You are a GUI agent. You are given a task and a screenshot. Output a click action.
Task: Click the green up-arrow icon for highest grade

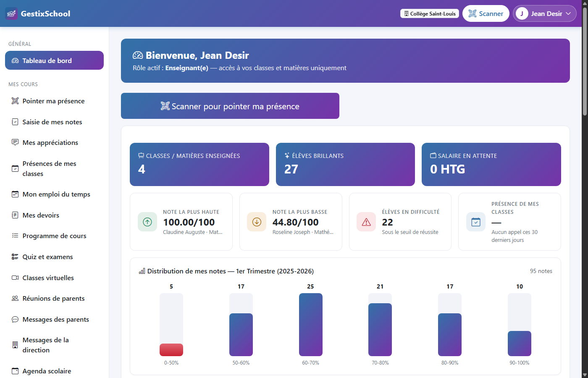pyautogui.click(x=147, y=222)
